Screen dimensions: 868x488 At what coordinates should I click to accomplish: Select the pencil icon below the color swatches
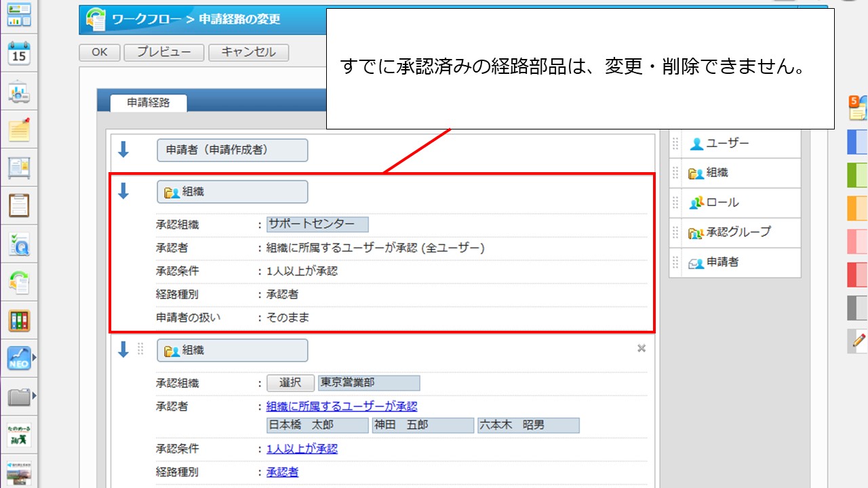858,341
